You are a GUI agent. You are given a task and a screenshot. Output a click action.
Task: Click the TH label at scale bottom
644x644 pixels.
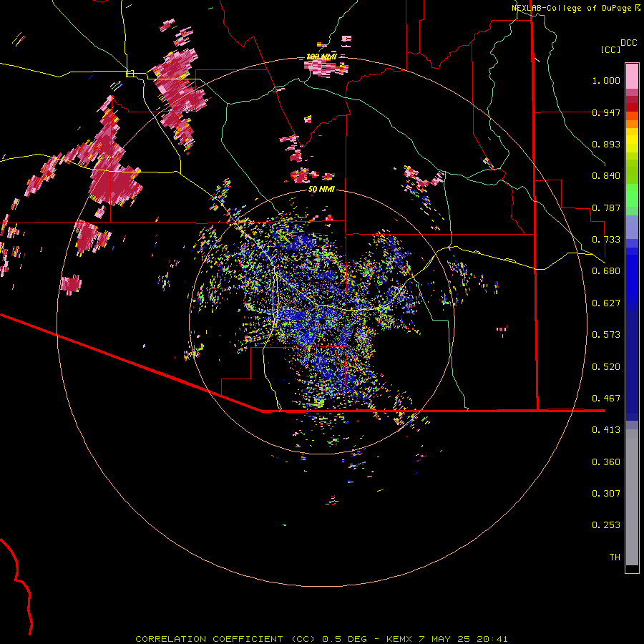[615, 557]
